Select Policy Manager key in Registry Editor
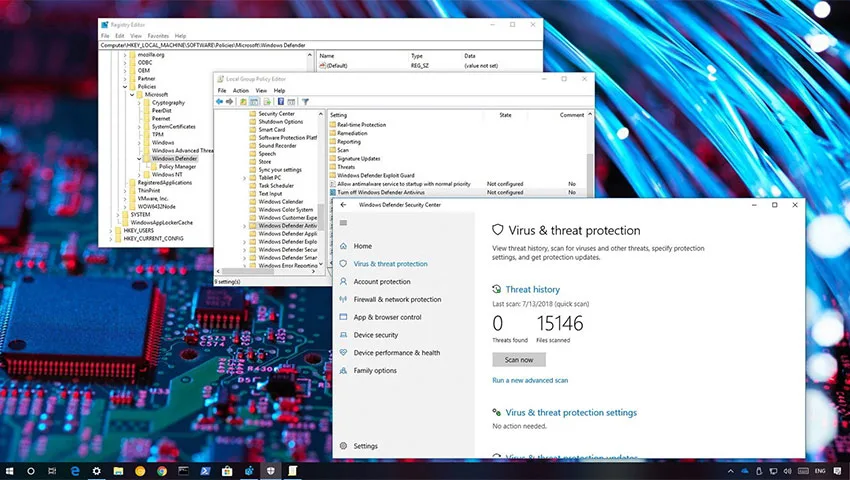850x480 pixels. pos(177,167)
